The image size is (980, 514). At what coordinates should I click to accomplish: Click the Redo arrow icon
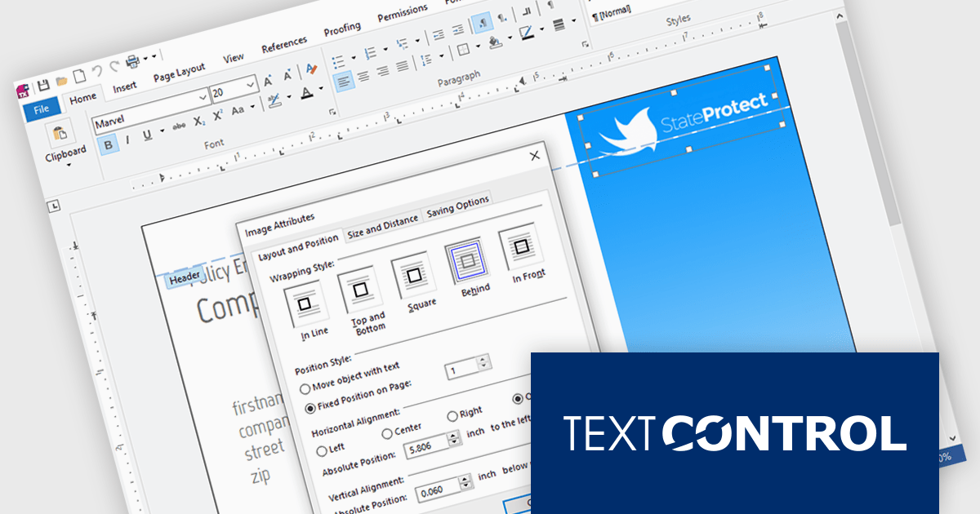pyautogui.click(x=114, y=67)
